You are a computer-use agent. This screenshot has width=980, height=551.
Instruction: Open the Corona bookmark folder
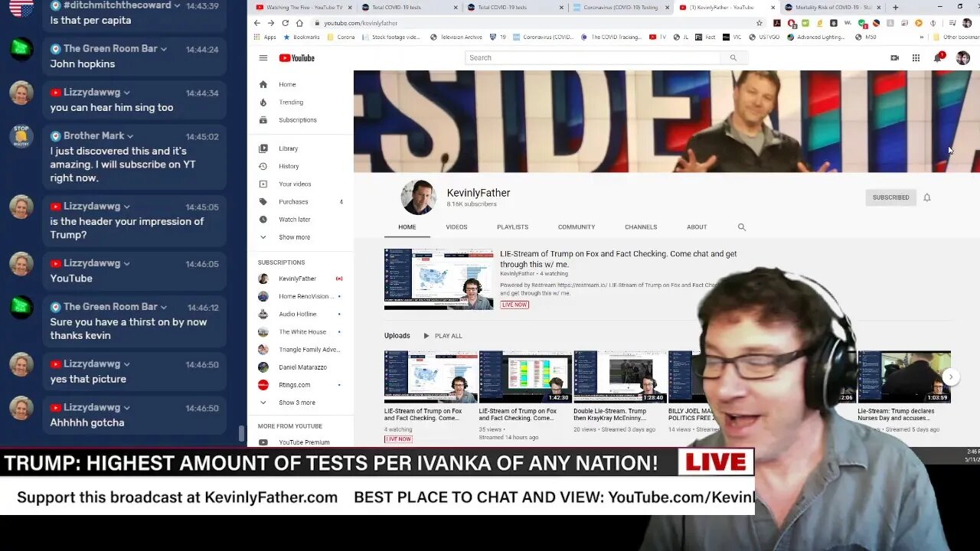click(x=341, y=37)
